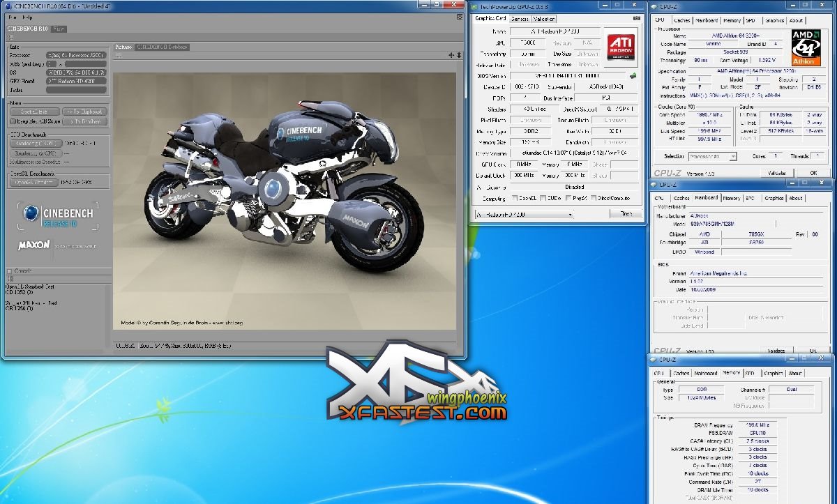Click Start all tests button in Cinebench

33,112
